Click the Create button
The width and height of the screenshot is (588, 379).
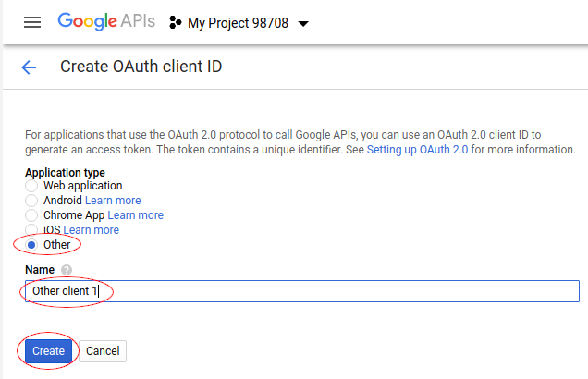(48, 351)
